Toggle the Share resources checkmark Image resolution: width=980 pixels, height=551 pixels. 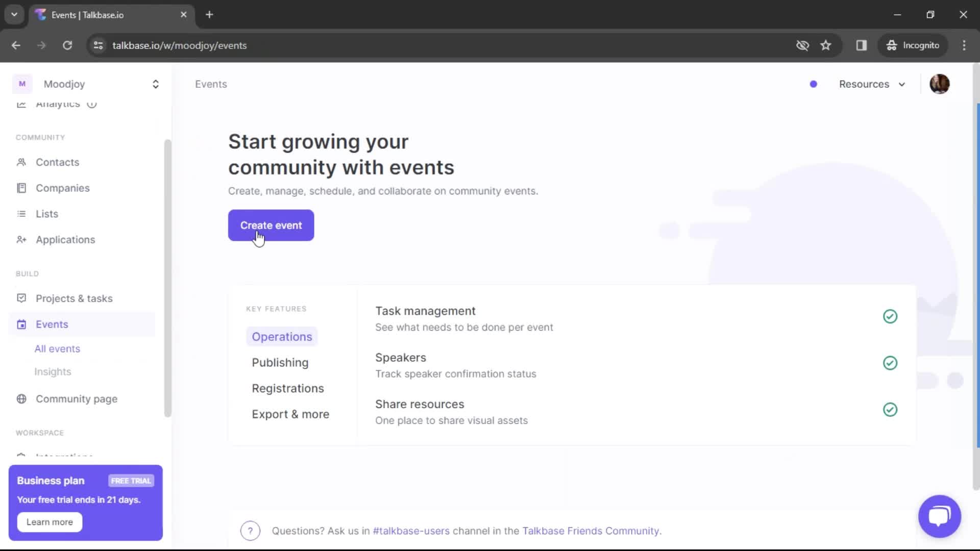click(890, 410)
